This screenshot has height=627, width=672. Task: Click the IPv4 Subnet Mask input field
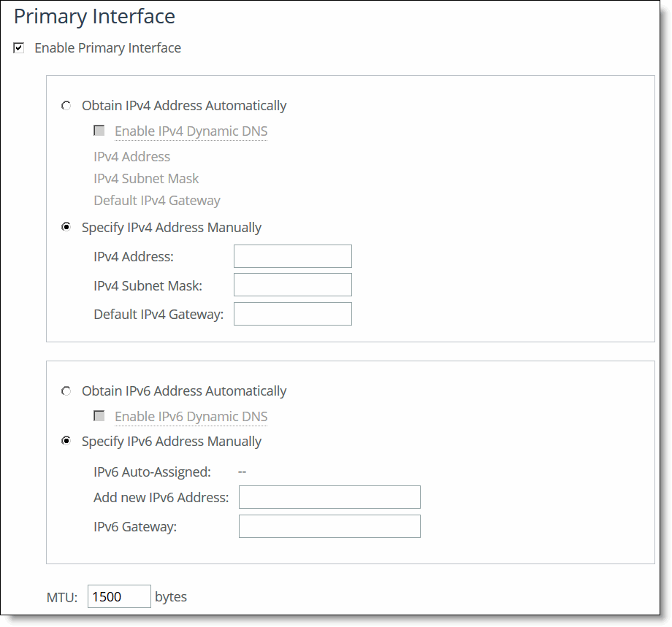[292, 285]
